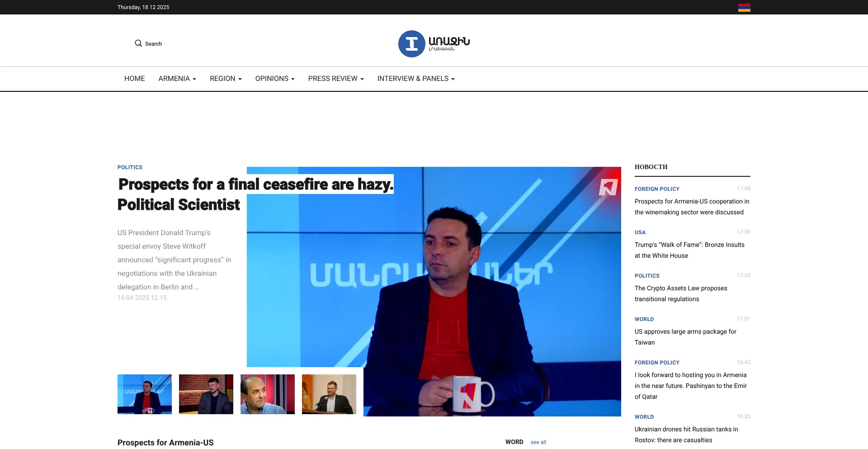Click the 'see all' link beside WORD

tap(538, 442)
